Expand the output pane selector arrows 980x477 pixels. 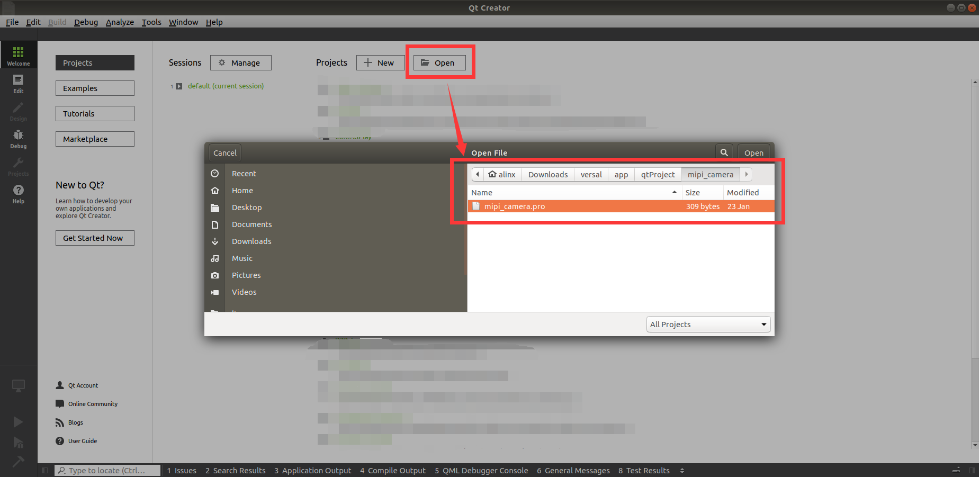[x=682, y=471]
